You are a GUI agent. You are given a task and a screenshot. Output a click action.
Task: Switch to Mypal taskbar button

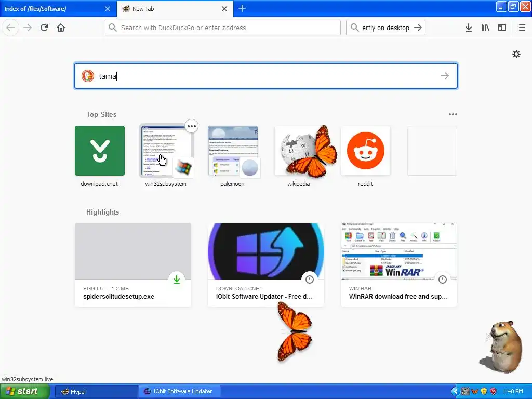96,392
